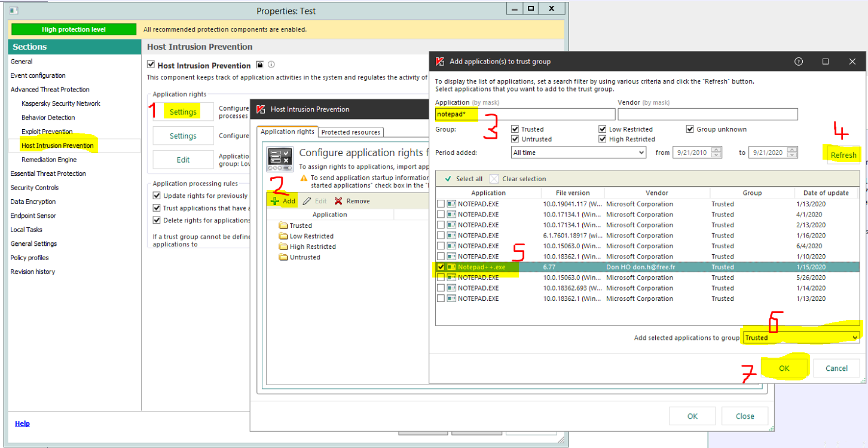Screen dimensions: 868x448
Task: Disable the Group unknown checkbox
Action: tap(690, 129)
